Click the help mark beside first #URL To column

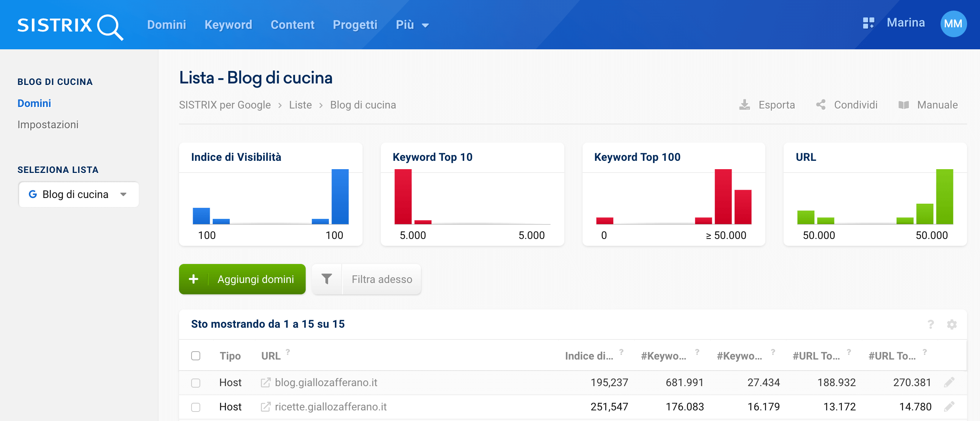[849, 352]
